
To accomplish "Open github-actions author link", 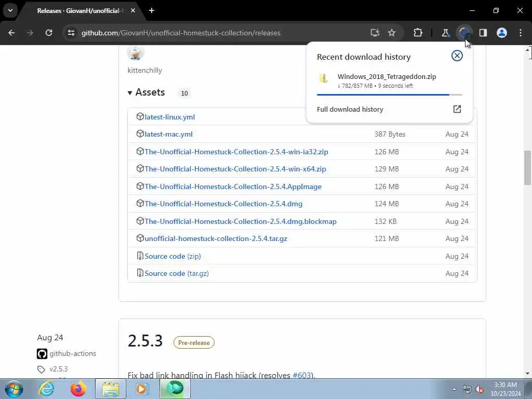I will pos(73,353).
